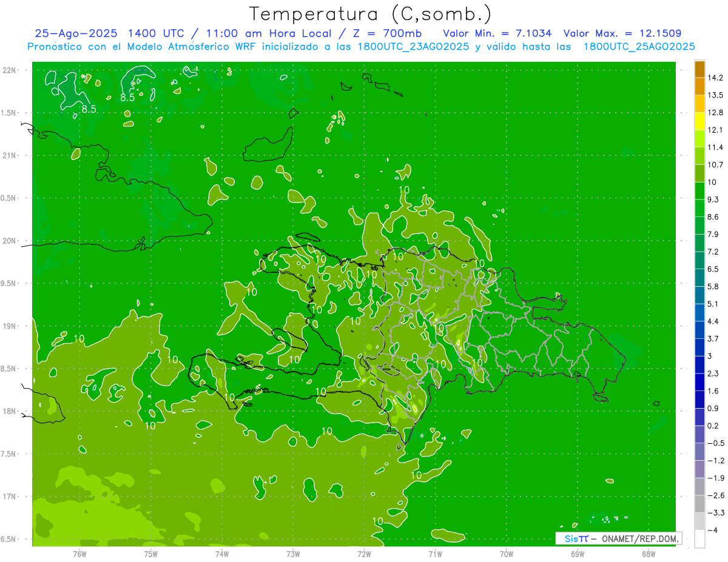Click the '22N' latitude axis label

10,70
